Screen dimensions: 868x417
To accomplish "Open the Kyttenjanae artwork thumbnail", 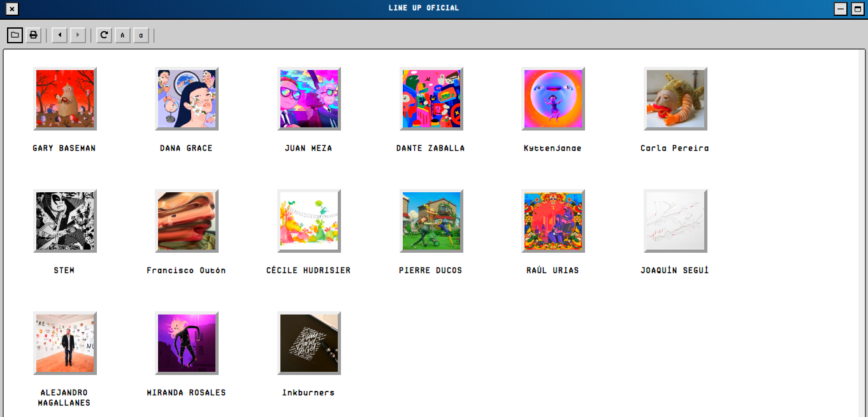I will click(x=553, y=99).
